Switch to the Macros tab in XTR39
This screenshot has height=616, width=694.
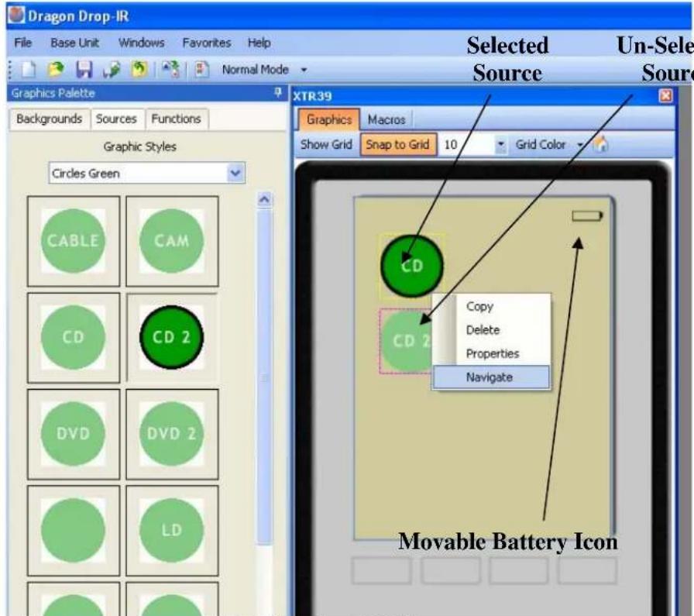(x=387, y=119)
